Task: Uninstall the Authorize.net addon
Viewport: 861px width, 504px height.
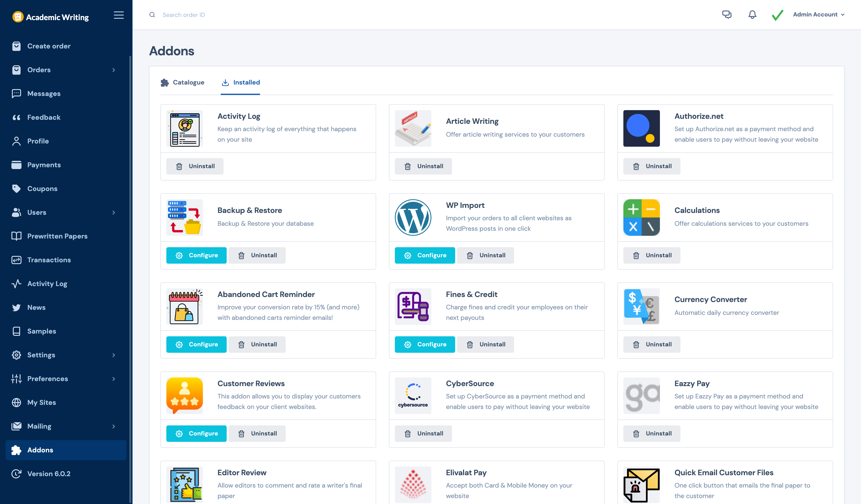Action: pyautogui.click(x=651, y=166)
